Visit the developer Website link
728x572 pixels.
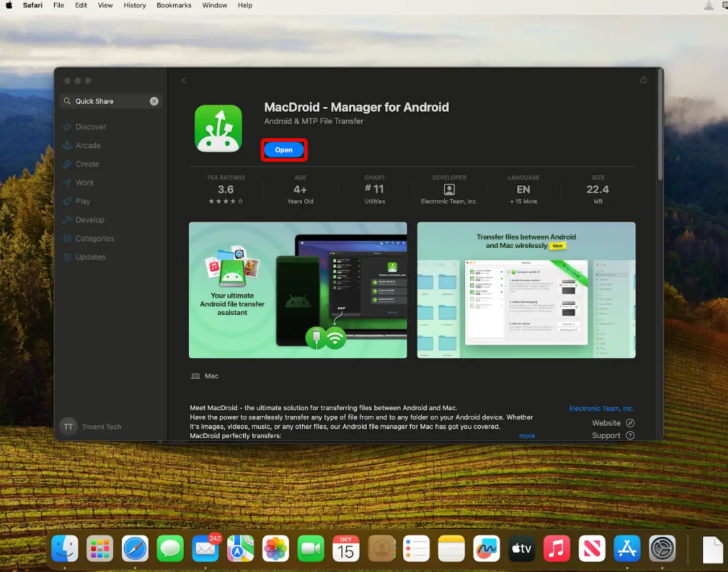pos(613,423)
